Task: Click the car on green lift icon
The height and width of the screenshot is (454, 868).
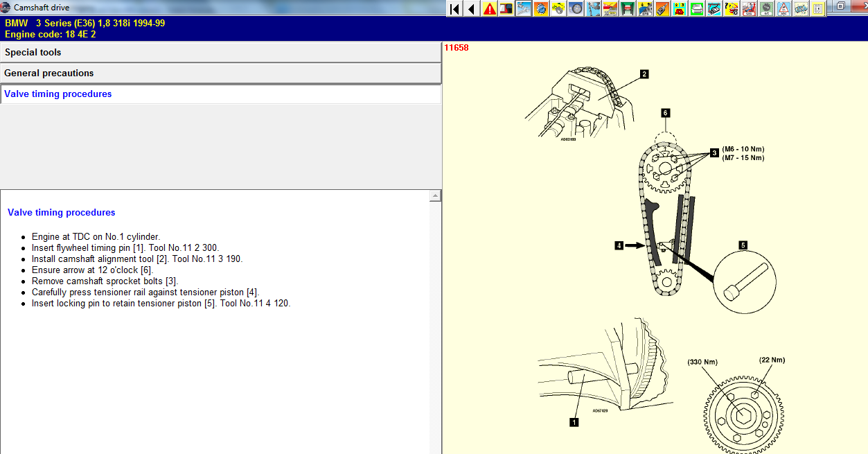Action: [x=628, y=9]
